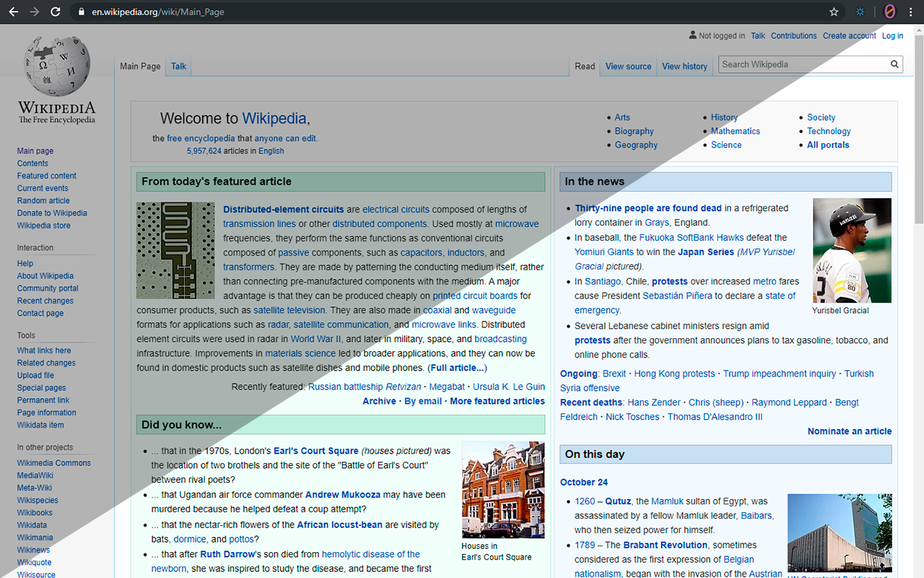Click What links here under Tools
The image size is (924, 578).
(x=44, y=351)
